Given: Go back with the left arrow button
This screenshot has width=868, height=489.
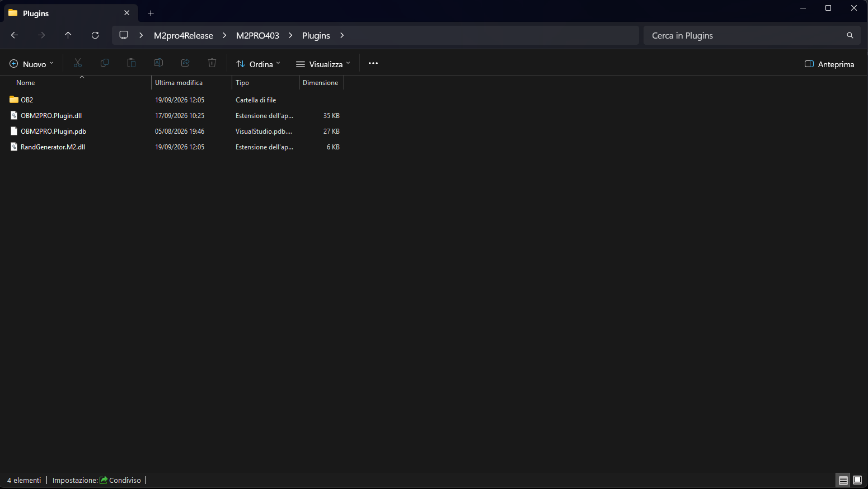Looking at the screenshot, I should (x=15, y=35).
